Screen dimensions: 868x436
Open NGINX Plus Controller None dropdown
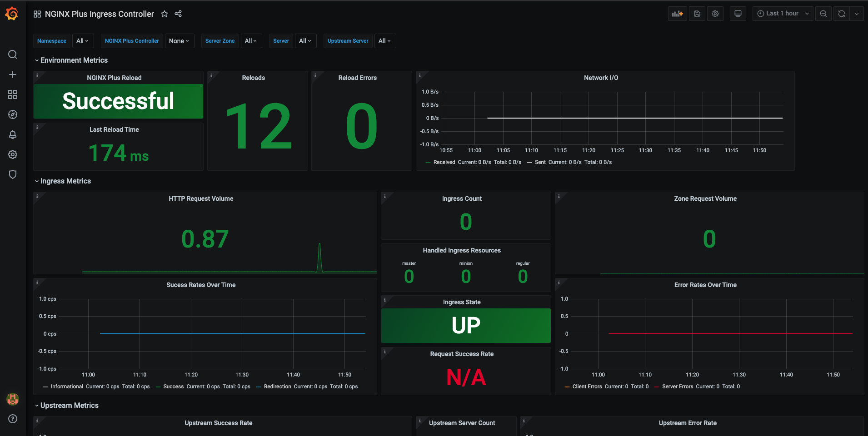point(179,41)
